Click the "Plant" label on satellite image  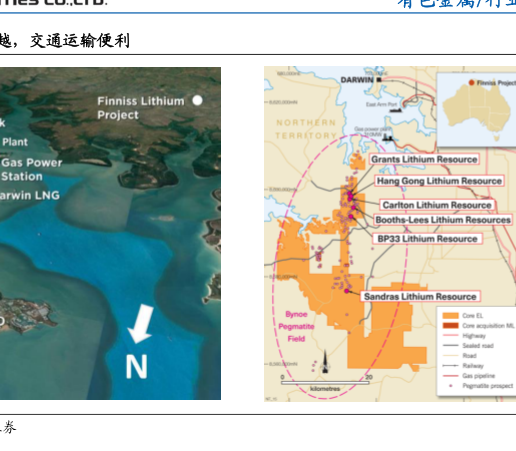(x=15, y=142)
